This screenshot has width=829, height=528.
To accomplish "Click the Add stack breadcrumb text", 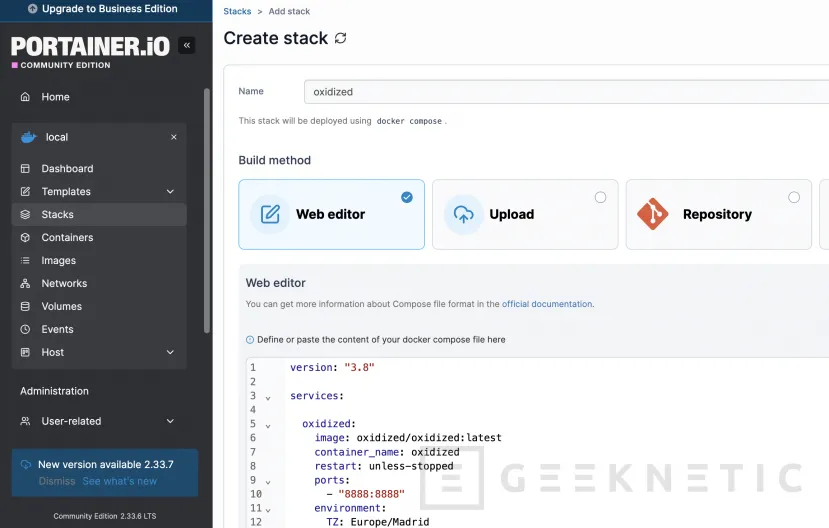I will pyautogui.click(x=289, y=11).
